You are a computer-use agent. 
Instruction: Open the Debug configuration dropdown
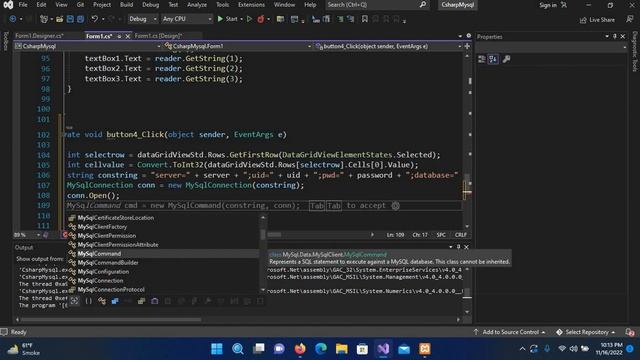click(142, 19)
